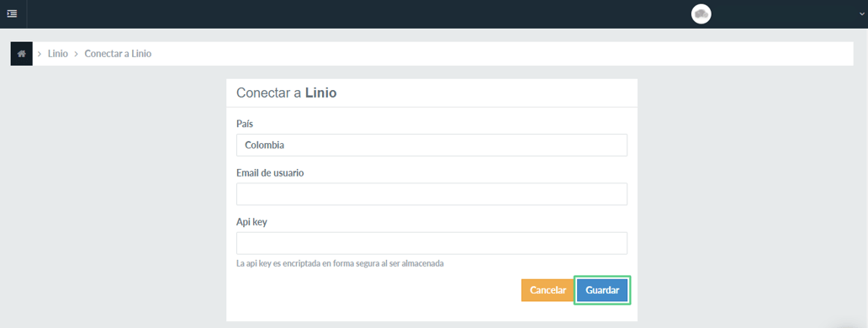
Task: Click the user avatar in header
Action: 701,13
